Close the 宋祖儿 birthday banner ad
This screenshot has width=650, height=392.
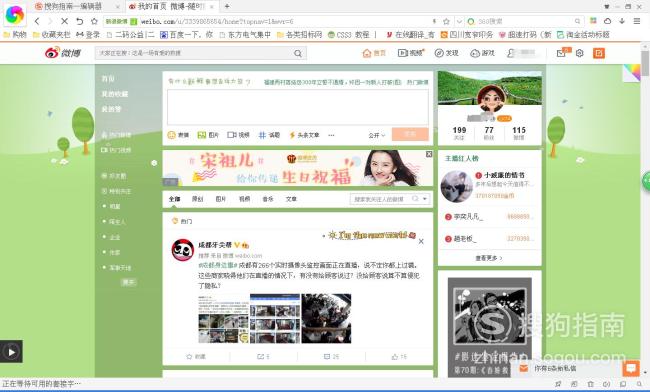click(429, 154)
